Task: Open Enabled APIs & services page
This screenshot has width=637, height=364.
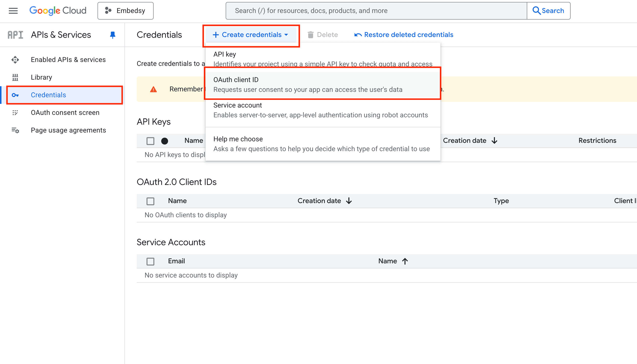Action: coord(68,60)
